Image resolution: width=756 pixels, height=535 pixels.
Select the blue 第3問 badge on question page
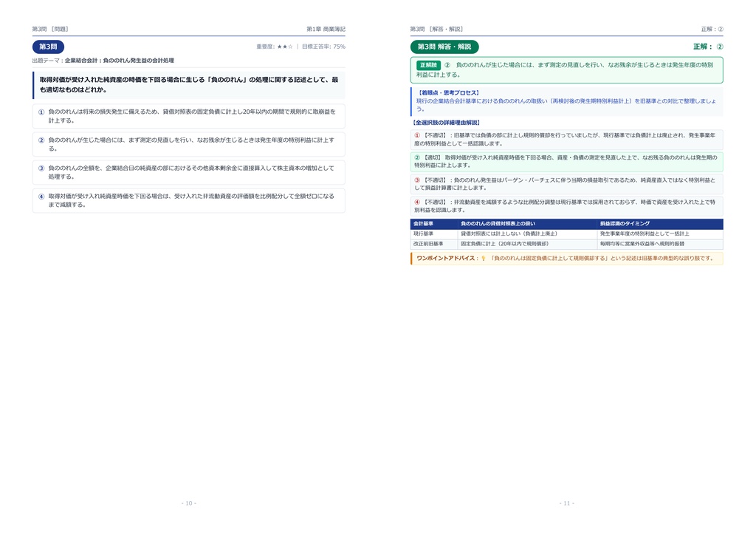click(x=48, y=47)
